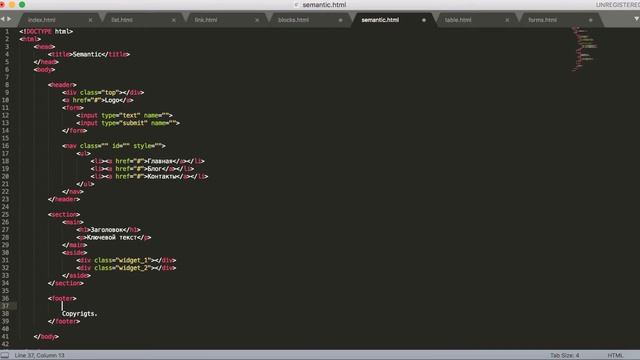Click the 'Copyrigts.' text on line 38
Viewport: 640px width, 360px height.
[x=80, y=314]
